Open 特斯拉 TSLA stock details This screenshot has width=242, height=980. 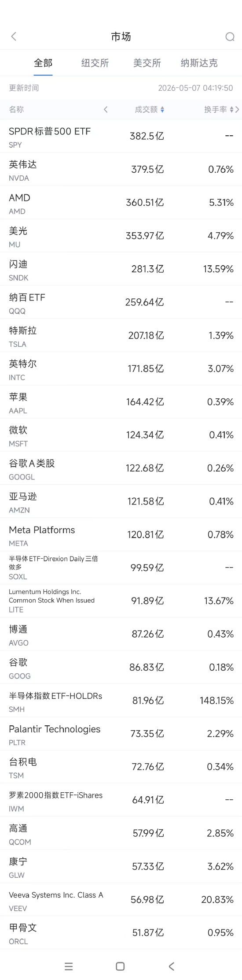[121, 336]
